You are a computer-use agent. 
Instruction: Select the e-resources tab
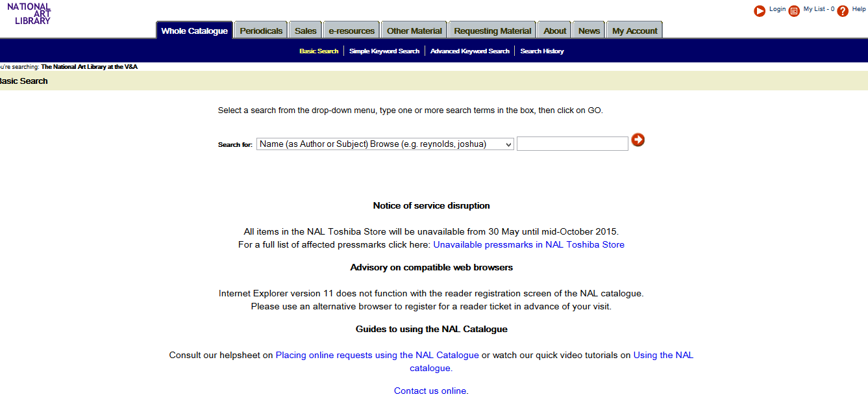351,31
